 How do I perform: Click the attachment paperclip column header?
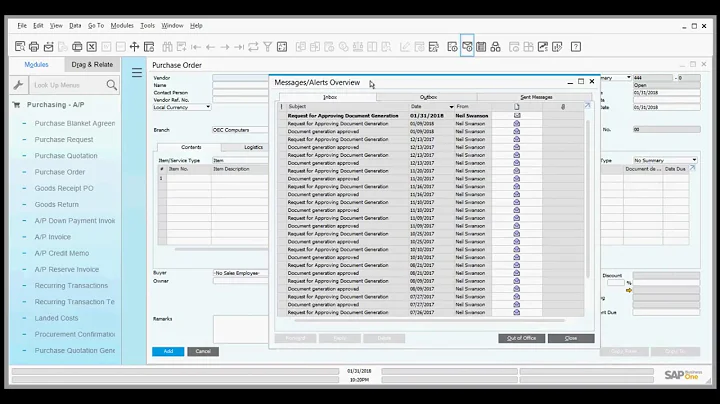pos(562,107)
